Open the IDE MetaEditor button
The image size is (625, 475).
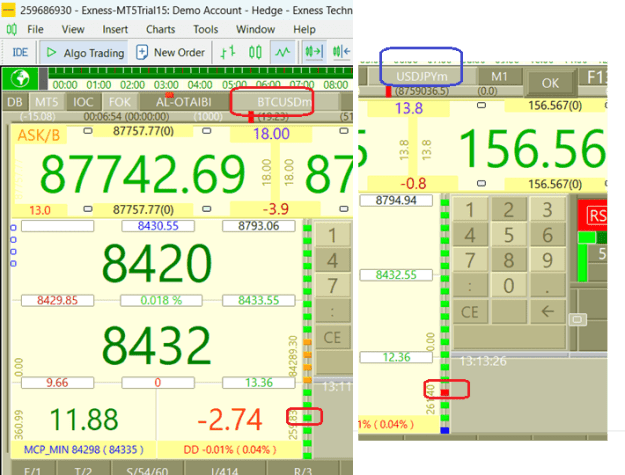(20, 53)
